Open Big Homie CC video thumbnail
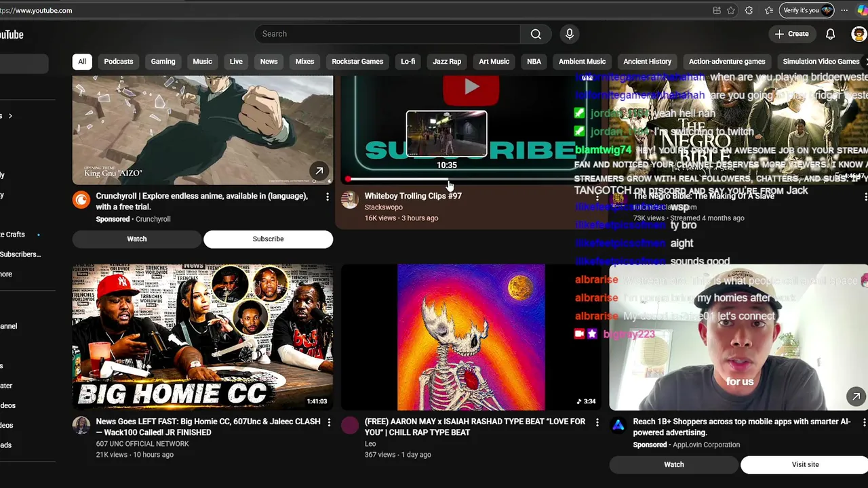This screenshot has width=868, height=488. click(x=203, y=338)
